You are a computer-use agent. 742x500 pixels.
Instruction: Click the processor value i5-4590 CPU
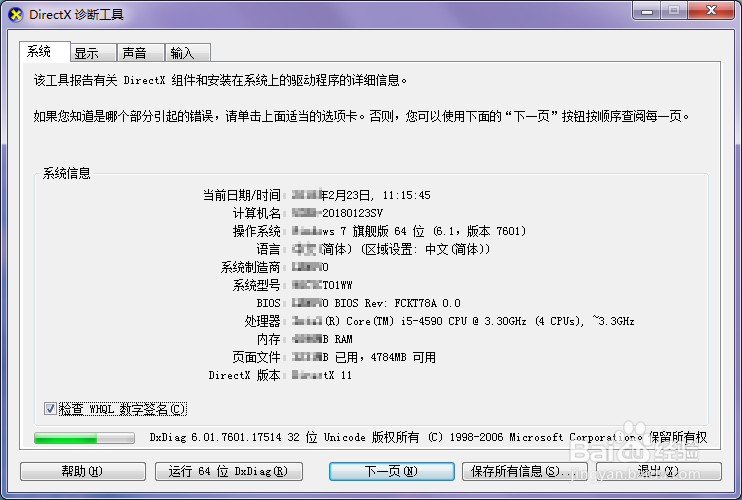point(463,321)
